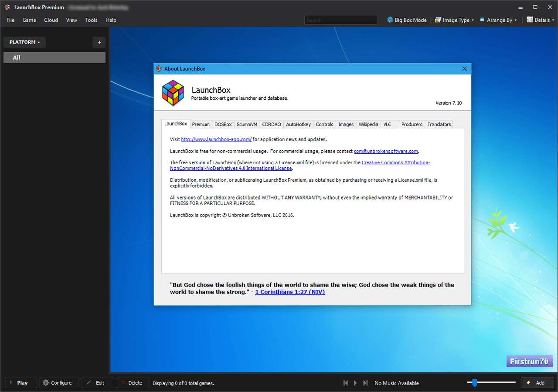The image size is (558, 392).
Task: Focus the Search field
Action: tap(340, 20)
